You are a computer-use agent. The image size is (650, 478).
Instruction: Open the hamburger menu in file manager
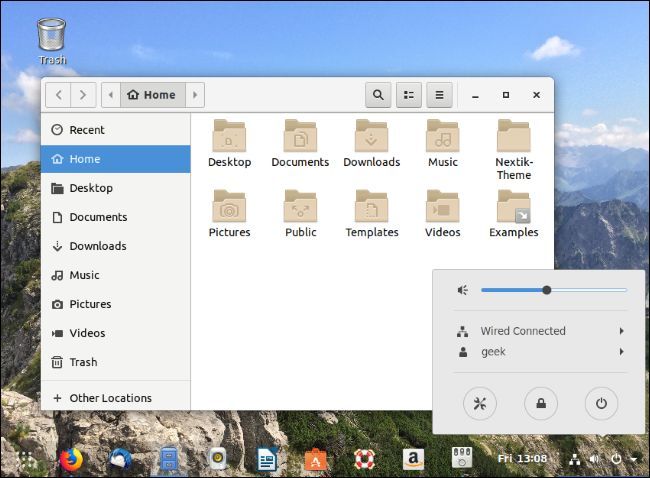point(438,95)
